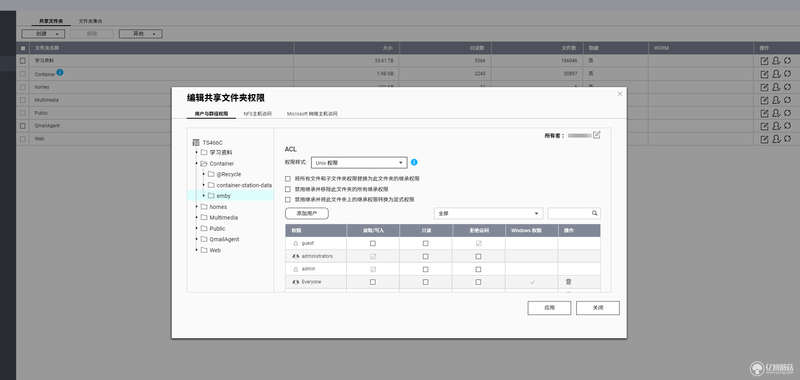800x380 pixels.
Task: Switch to Microsoft 网络主机访问 tab
Action: tap(312, 114)
